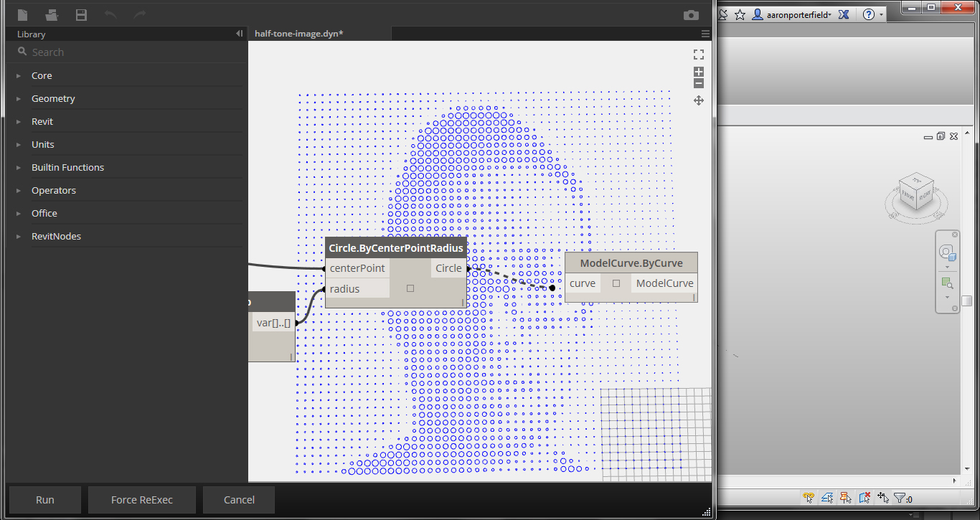Close the Revit navigation bar
This screenshot has width=980, height=520.
955,235
